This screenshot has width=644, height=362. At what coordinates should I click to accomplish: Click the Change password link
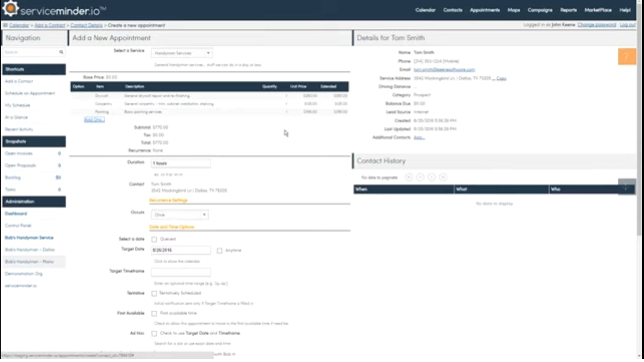pos(597,24)
